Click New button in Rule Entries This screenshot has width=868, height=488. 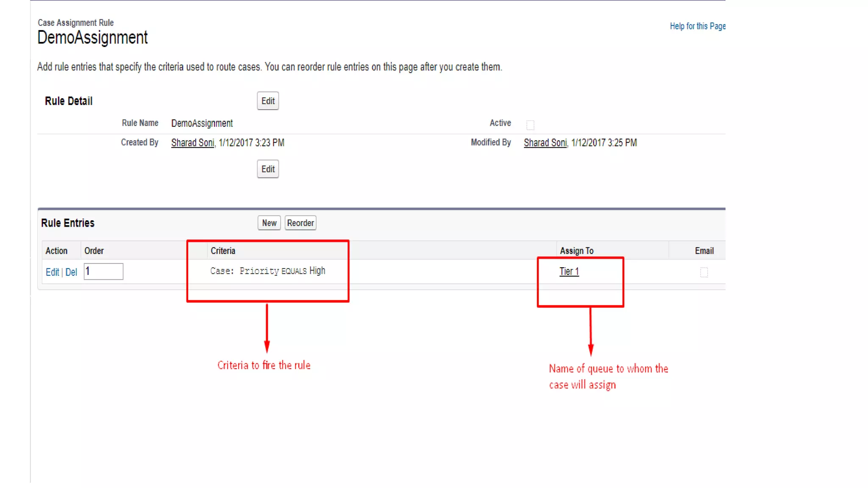click(x=269, y=223)
